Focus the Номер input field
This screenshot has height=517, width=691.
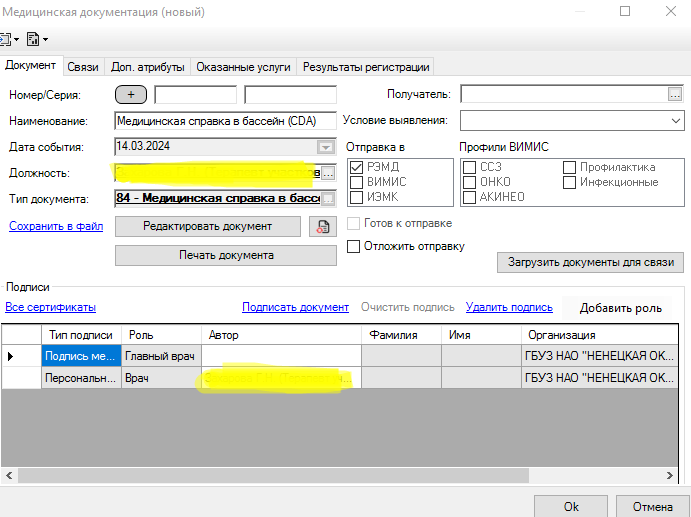(195, 95)
